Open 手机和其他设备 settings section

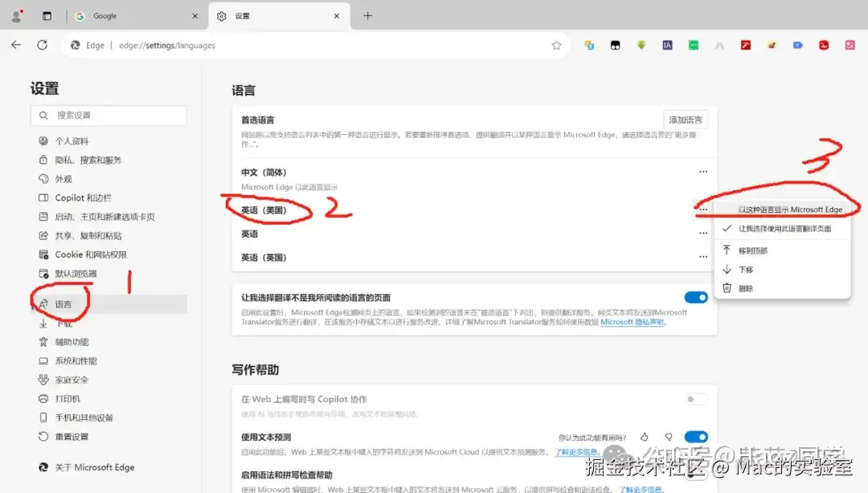(x=84, y=418)
